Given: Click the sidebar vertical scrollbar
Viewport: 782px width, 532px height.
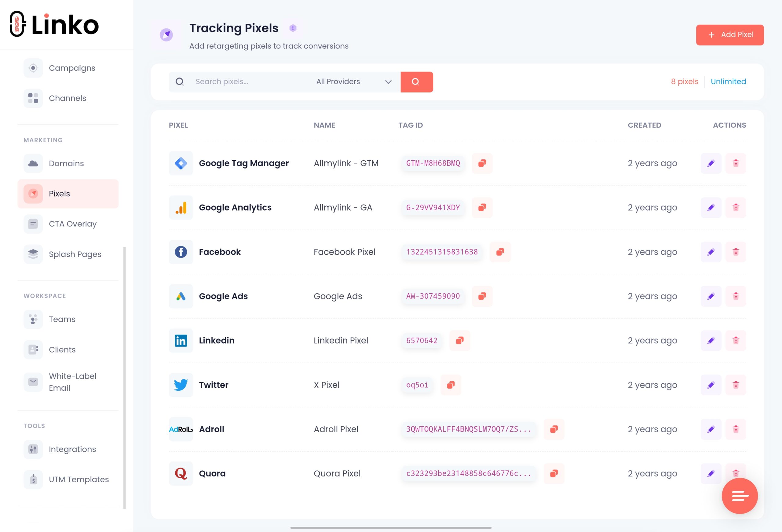Looking at the screenshot, I should coord(125,378).
